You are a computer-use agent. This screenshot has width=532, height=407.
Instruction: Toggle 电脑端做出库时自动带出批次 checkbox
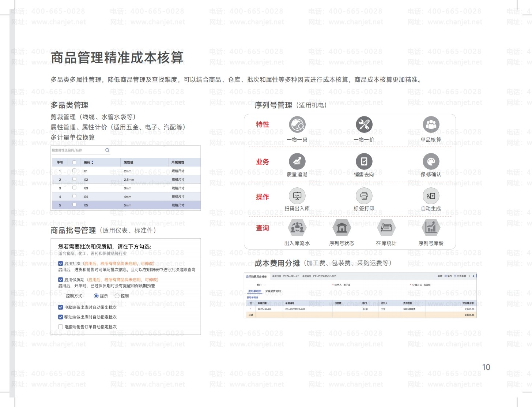(61, 307)
